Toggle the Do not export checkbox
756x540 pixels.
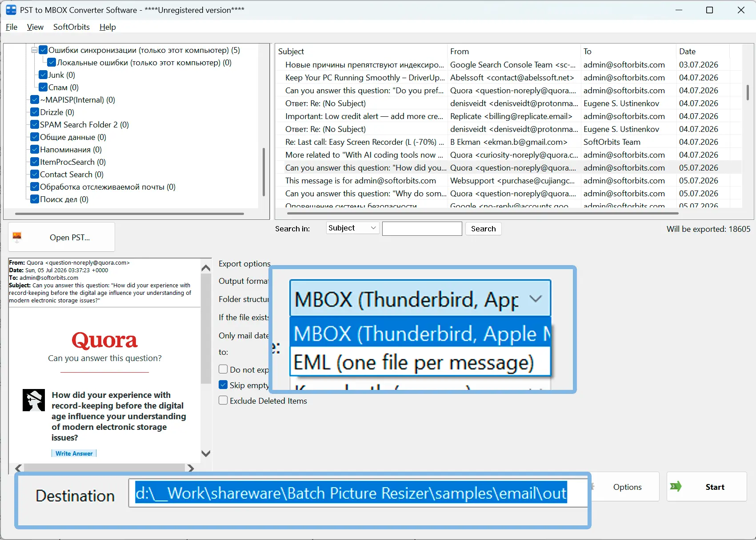click(x=223, y=369)
